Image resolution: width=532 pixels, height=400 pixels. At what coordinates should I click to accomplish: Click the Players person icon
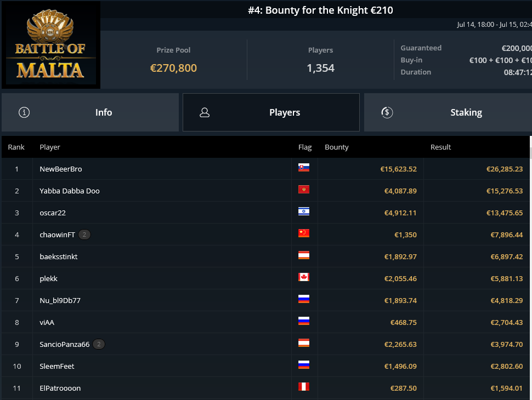click(x=205, y=112)
